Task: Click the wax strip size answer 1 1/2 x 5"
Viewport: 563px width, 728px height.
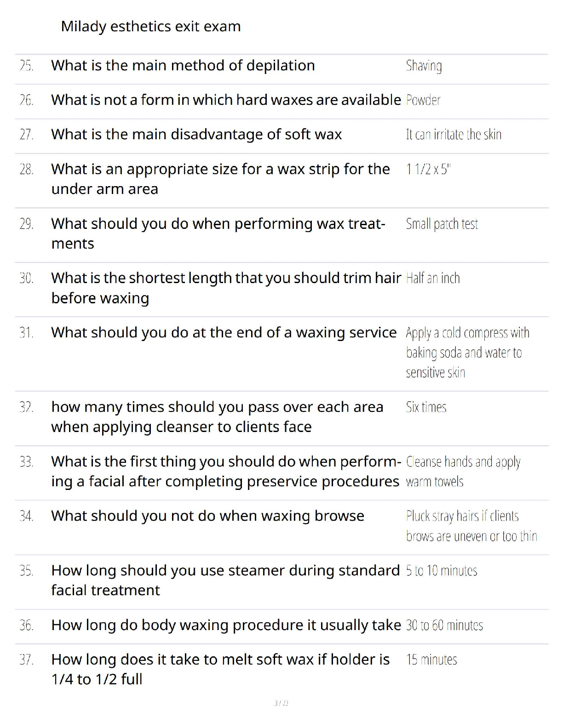Action: click(428, 170)
